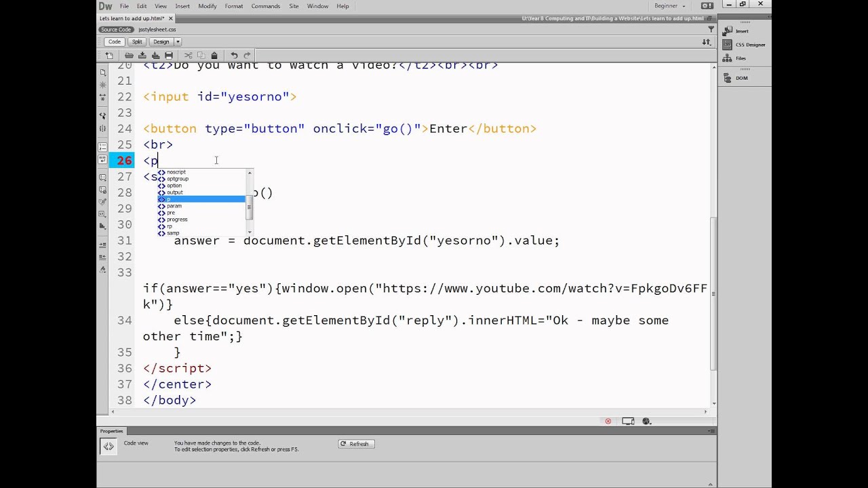Screen dimensions: 868x488
Task: Open the Site menu
Action: (x=294, y=6)
